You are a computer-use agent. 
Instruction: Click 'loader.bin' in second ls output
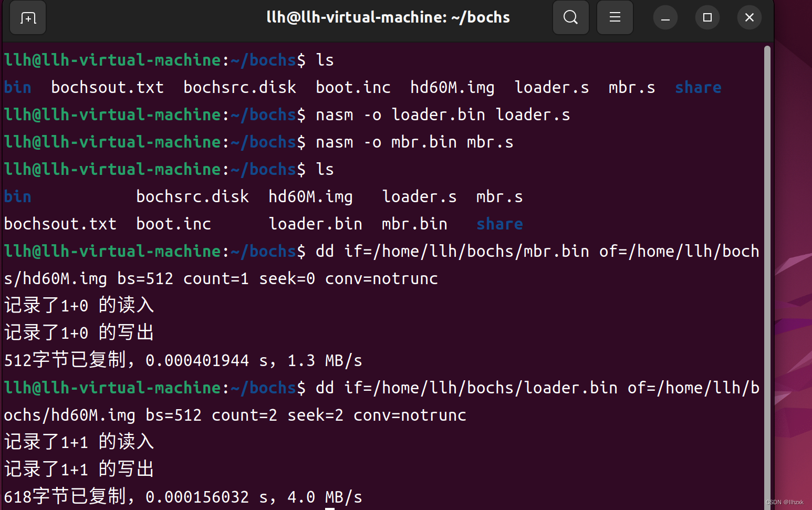[x=315, y=224]
